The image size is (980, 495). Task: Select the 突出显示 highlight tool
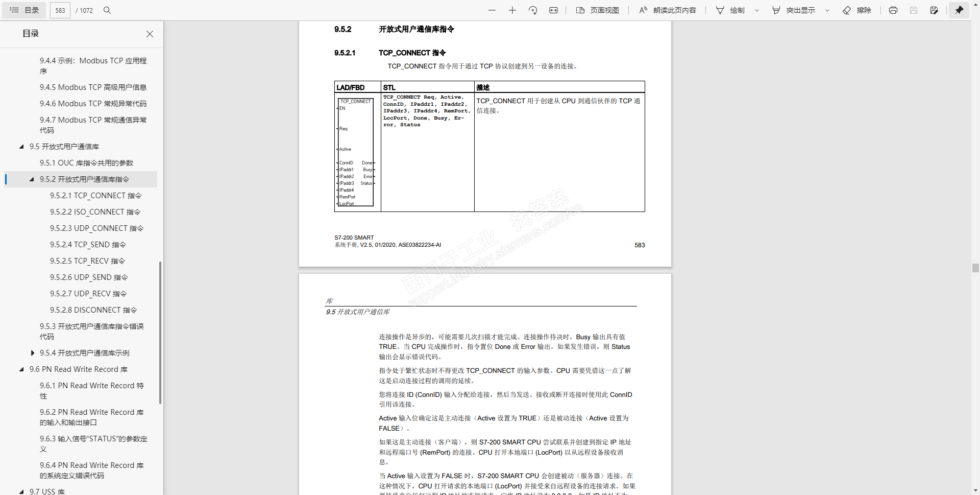click(x=794, y=10)
